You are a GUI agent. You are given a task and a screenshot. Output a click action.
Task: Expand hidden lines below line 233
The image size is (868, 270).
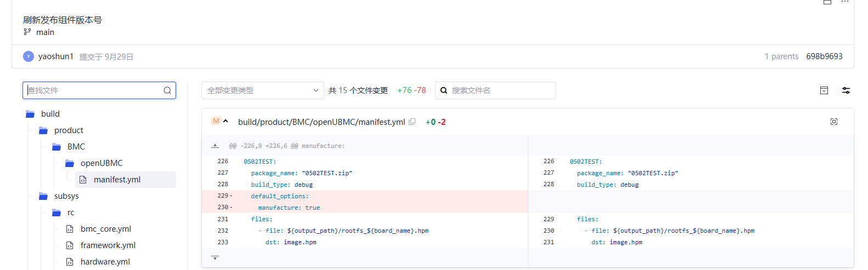coord(215,257)
